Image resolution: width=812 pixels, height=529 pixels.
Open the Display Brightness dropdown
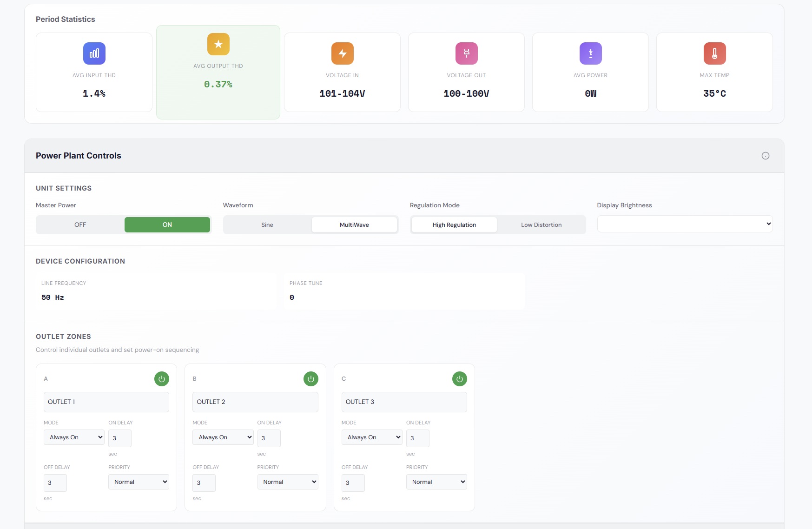(x=684, y=224)
